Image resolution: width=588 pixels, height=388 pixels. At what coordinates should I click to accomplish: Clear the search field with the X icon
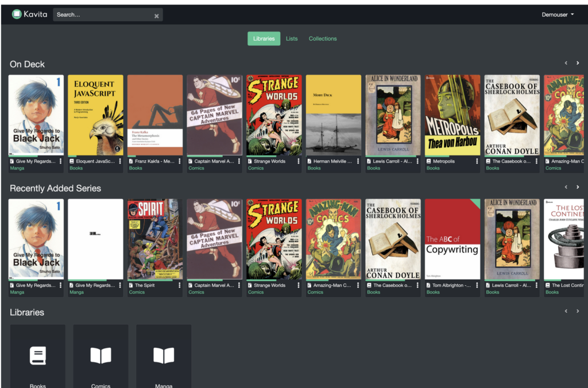156,15
